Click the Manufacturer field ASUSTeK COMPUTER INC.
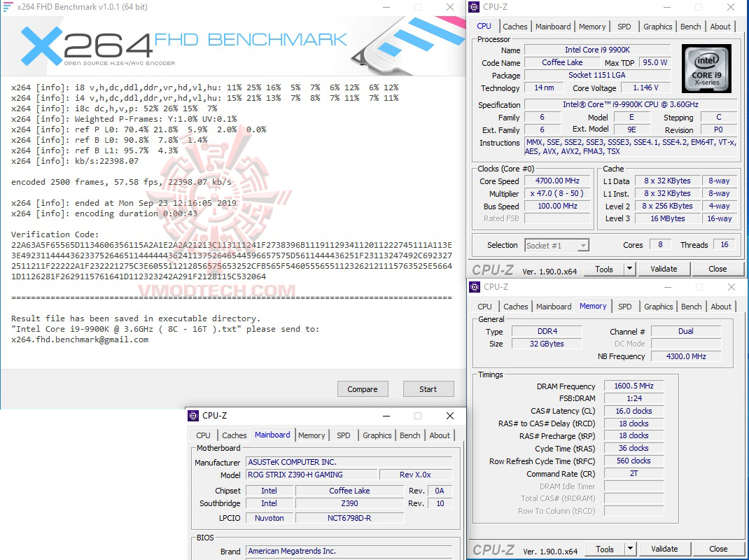The image size is (749, 560). [349, 462]
